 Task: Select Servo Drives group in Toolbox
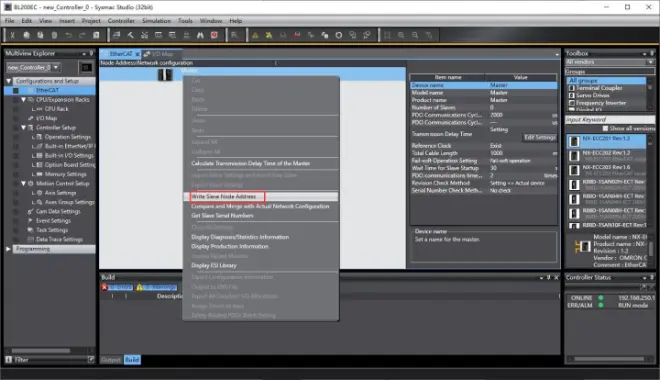point(592,96)
